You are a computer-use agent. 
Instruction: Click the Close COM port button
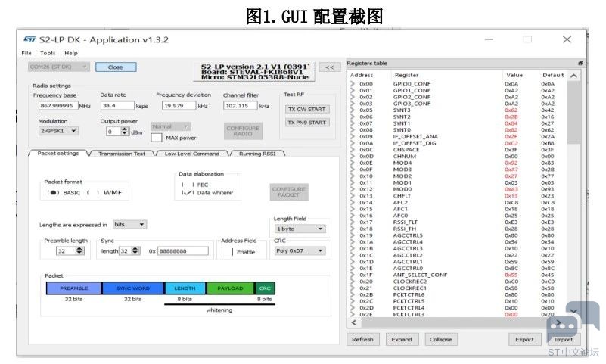click(x=116, y=67)
